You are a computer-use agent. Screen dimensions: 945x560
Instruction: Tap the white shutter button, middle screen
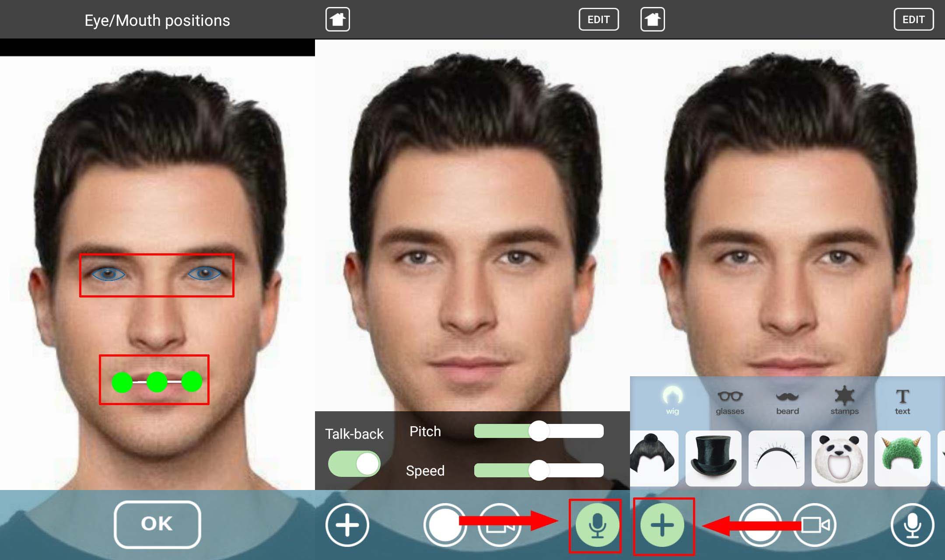(444, 525)
